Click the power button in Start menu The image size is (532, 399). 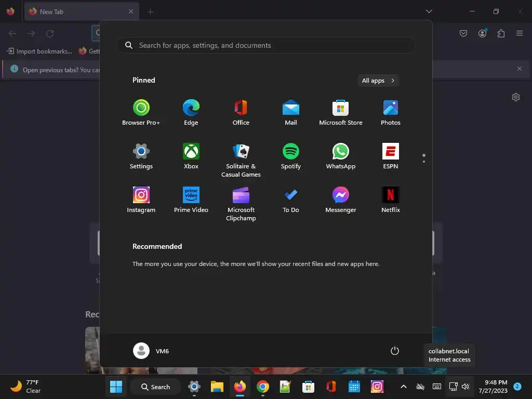click(x=395, y=351)
